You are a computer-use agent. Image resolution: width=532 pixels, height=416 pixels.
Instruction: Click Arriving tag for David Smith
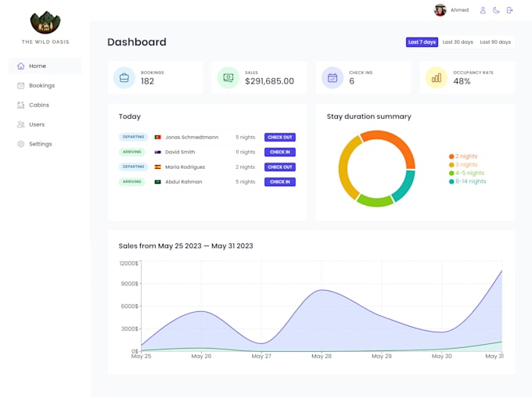[132, 152]
